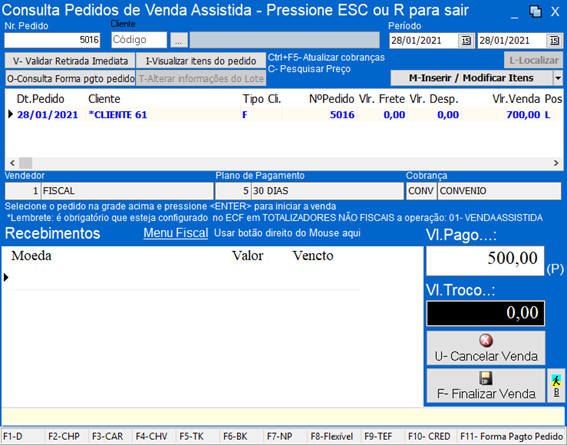
Task: Click the CONVENIO cobrança field
Action: 499,191
